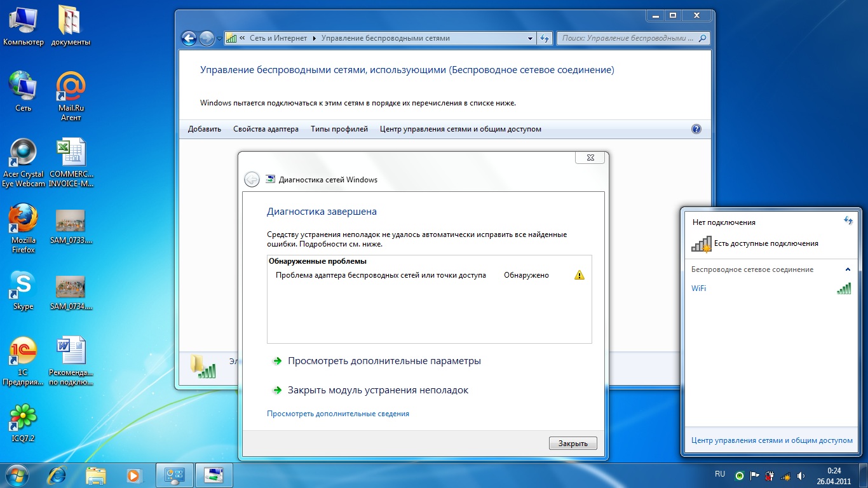Viewport: 868px width, 488px height.
Task: Launch ICQ7.2 from desktop
Action: (x=24, y=423)
